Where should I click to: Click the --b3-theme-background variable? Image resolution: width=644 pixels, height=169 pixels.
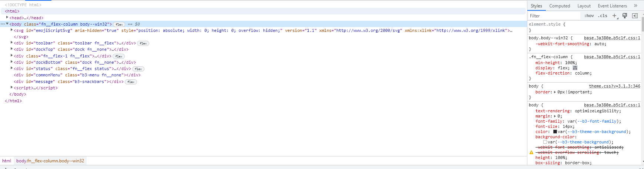tap(583, 142)
